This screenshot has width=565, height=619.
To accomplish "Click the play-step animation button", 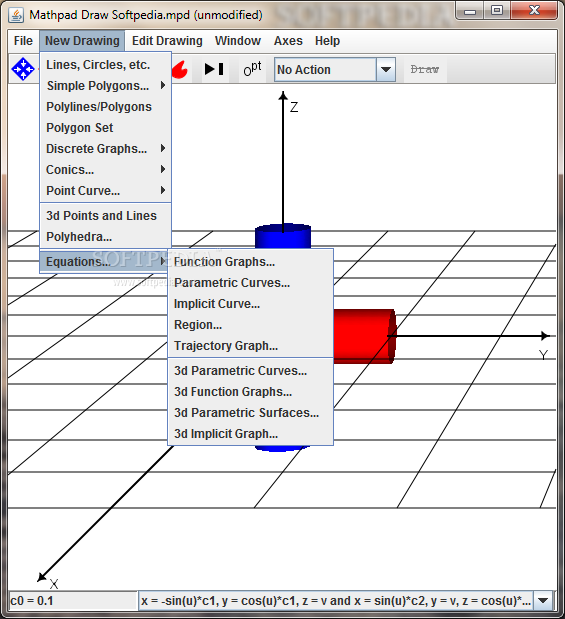I will point(214,69).
